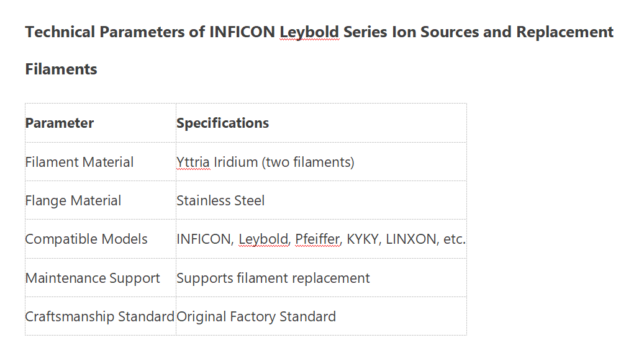Image resolution: width=644 pixels, height=343 pixels.
Task: Click the word Filaments on the heading's second line
Action: (x=61, y=69)
